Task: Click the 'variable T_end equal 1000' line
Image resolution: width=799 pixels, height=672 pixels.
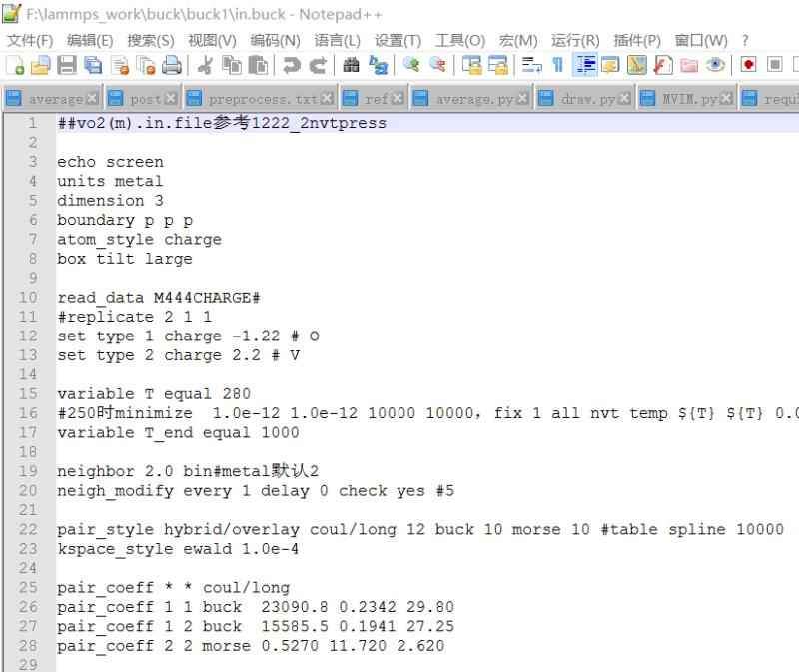Action: pos(178,432)
